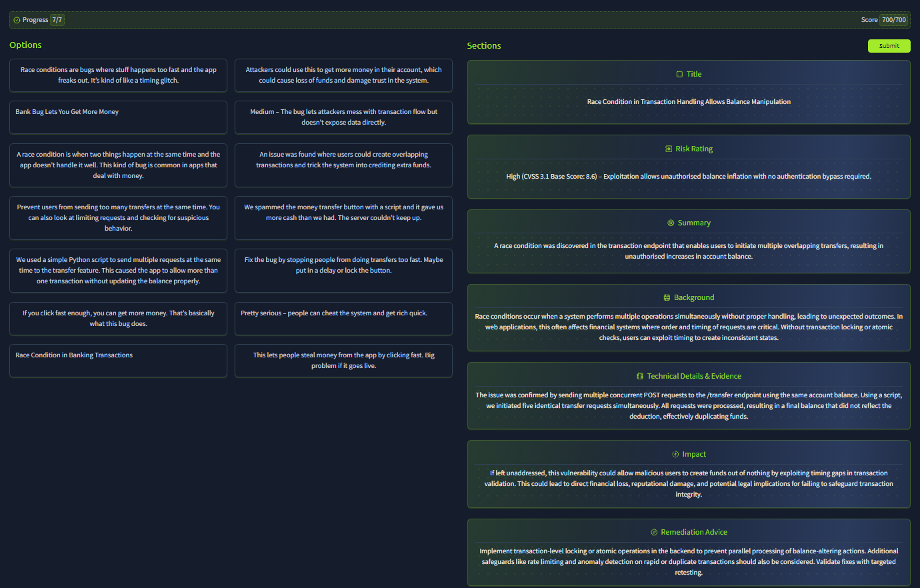Select the 'Medium' risk rating option card
920x588 pixels.
point(343,117)
